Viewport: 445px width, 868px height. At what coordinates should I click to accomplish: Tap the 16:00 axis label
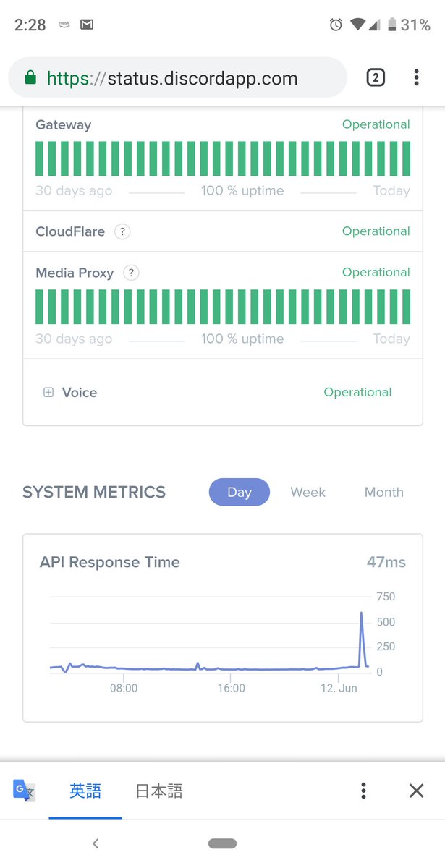tap(232, 688)
